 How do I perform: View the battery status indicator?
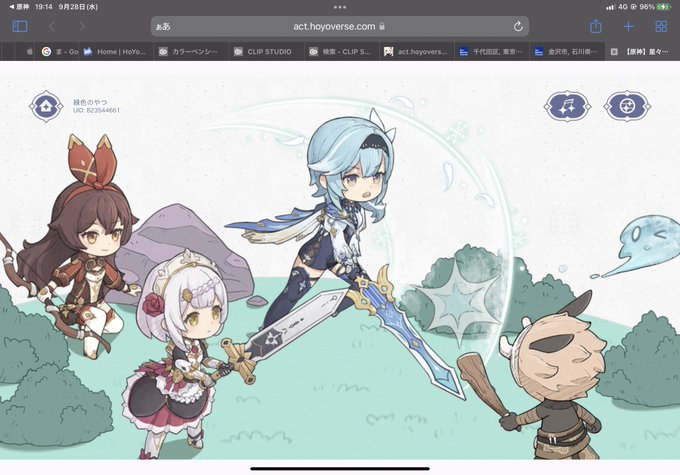point(664,7)
